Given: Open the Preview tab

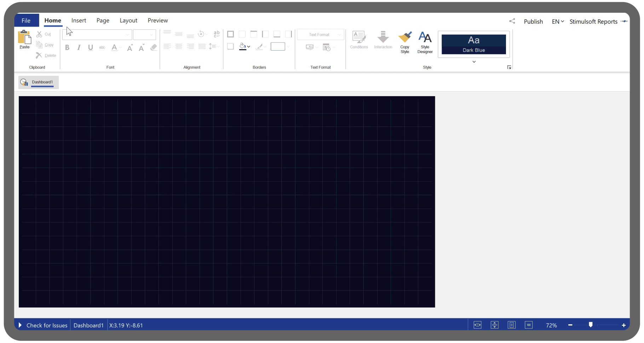Looking at the screenshot, I should 158,21.
